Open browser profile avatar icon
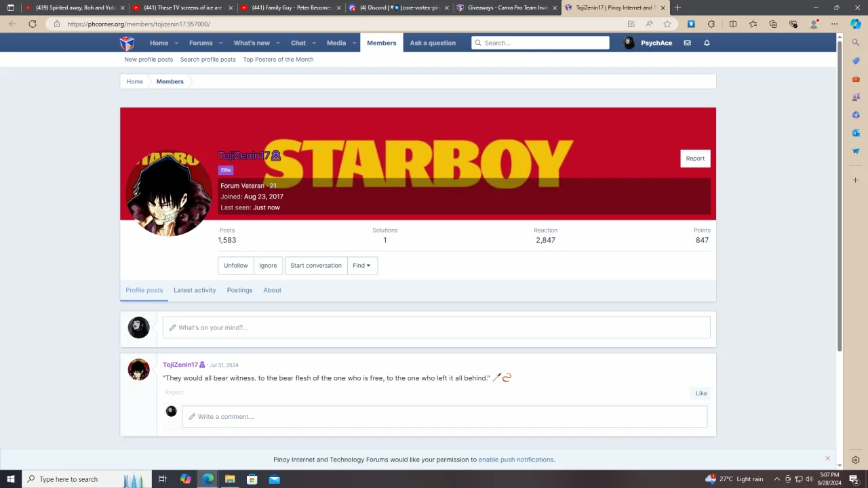Viewport: 868px width, 488px height. click(x=814, y=24)
